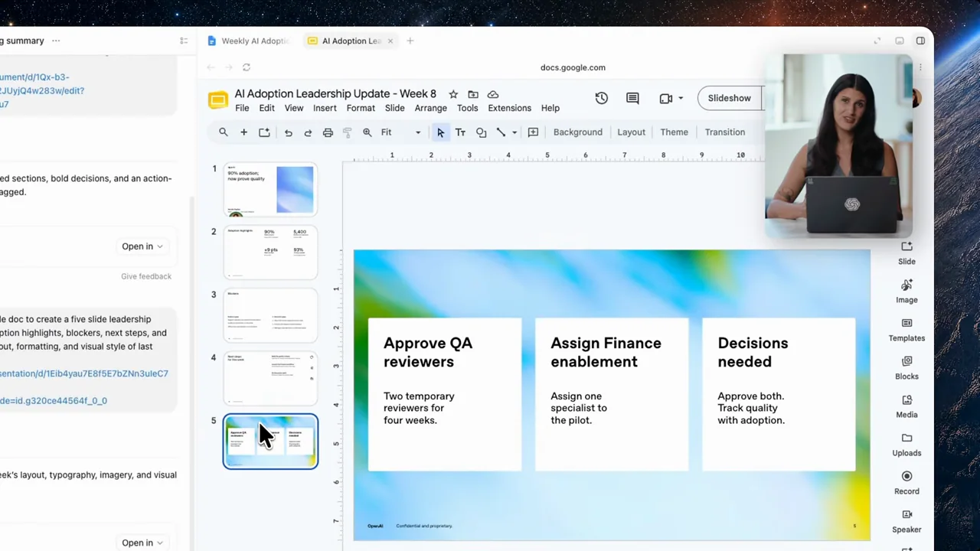Open the Insert menu
Viewport: 980px width, 551px height.
325,108
